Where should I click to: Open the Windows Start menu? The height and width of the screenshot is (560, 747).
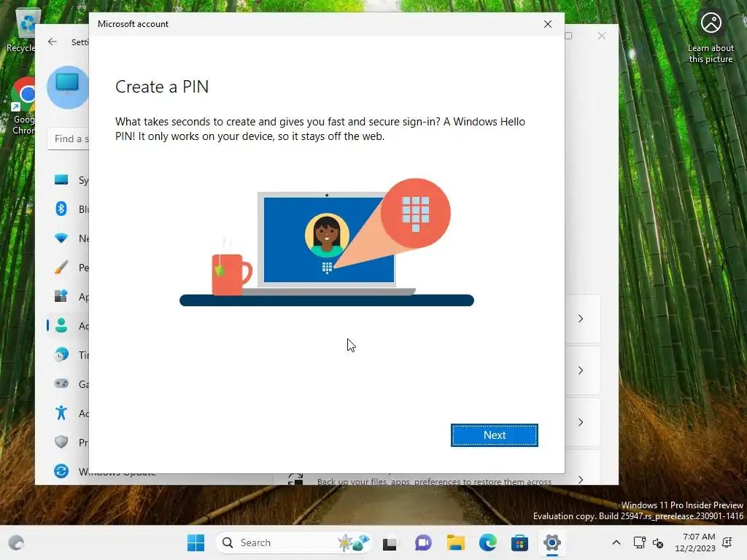196,542
